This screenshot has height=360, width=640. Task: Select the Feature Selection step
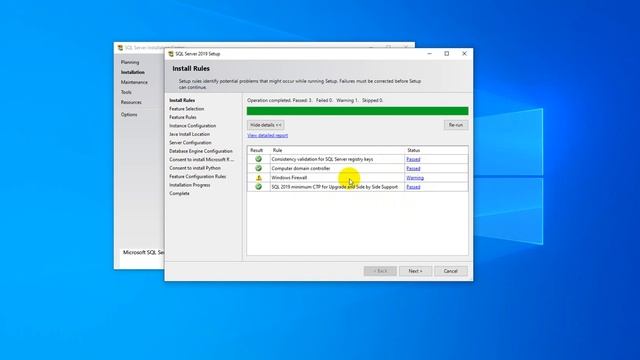pyautogui.click(x=187, y=109)
